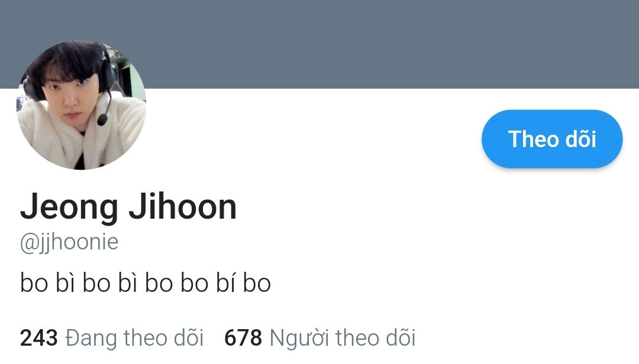Open Jeong Jihoon's profile picture
The image size is (639, 364).
(82, 105)
